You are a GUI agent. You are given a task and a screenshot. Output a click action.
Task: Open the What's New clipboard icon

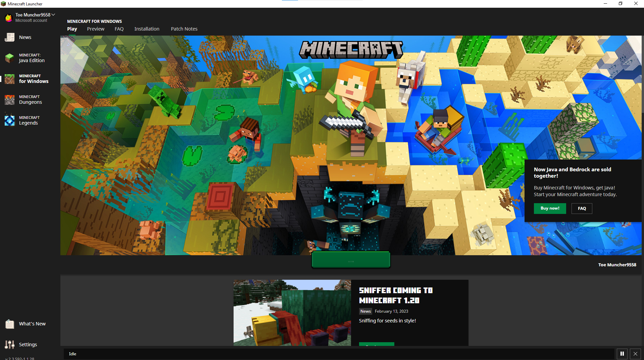(10, 324)
